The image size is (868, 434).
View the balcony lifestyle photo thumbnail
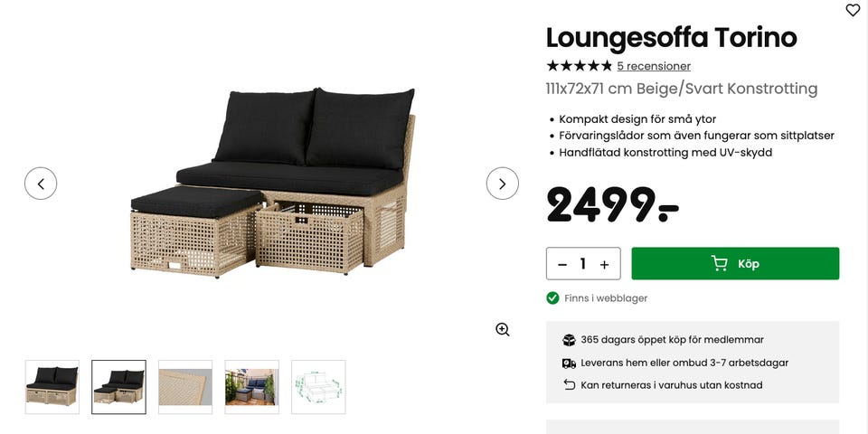click(x=252, y=387)
